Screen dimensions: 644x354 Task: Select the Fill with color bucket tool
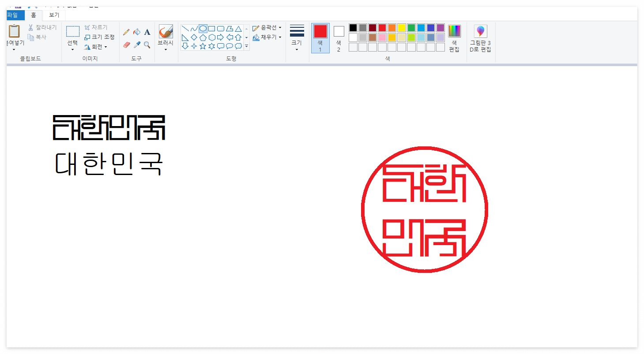point(137,32)
